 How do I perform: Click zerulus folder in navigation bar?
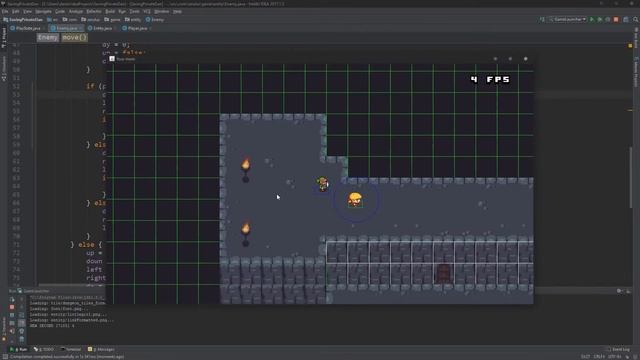[x=91, y=19]
